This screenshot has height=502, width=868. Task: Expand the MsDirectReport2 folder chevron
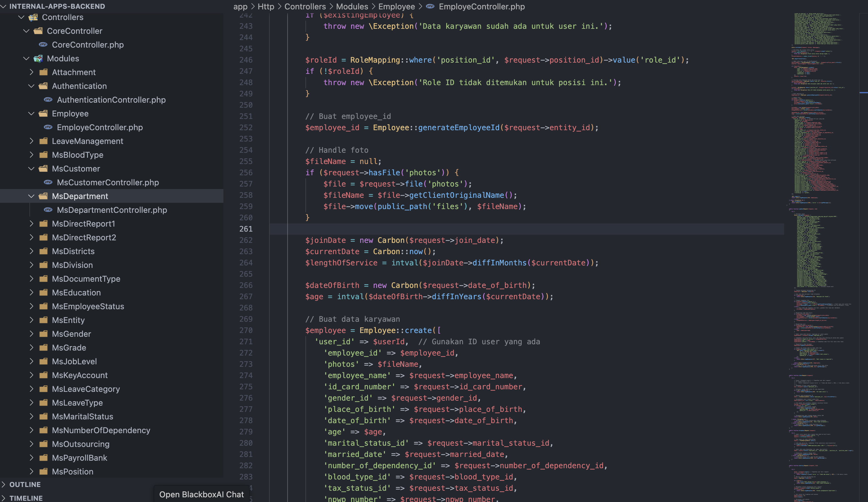31,238
